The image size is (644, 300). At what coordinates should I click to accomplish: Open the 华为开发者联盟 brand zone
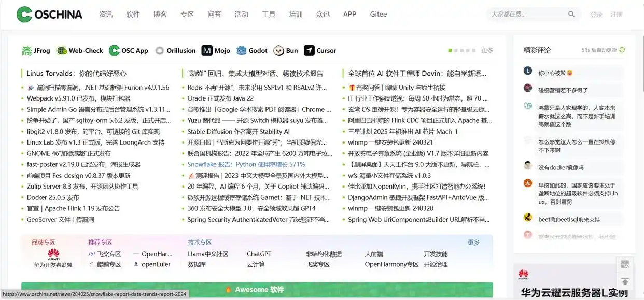point(53,258)
